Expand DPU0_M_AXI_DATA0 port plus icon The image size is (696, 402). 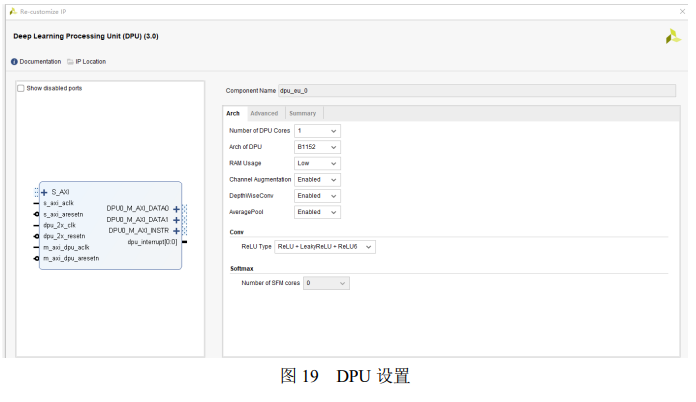click(x=176, y=209)
